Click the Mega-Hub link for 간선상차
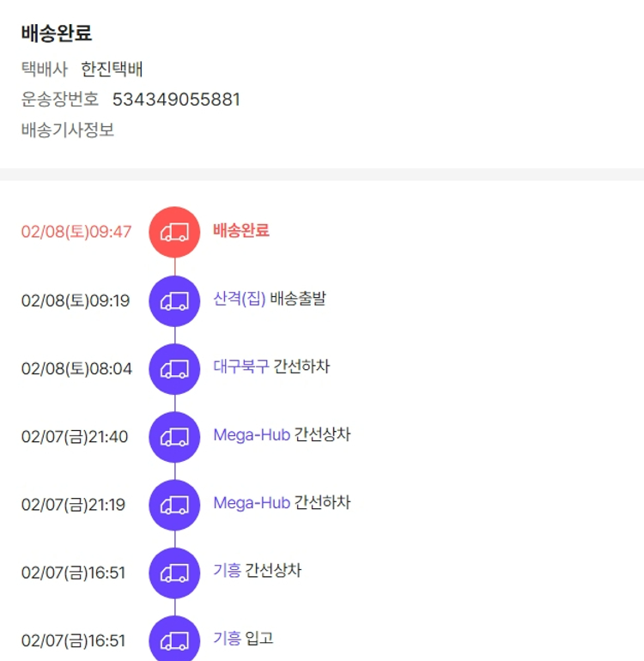Image resolution: width=644 pixels, height=661 pixels. point(252,435)
